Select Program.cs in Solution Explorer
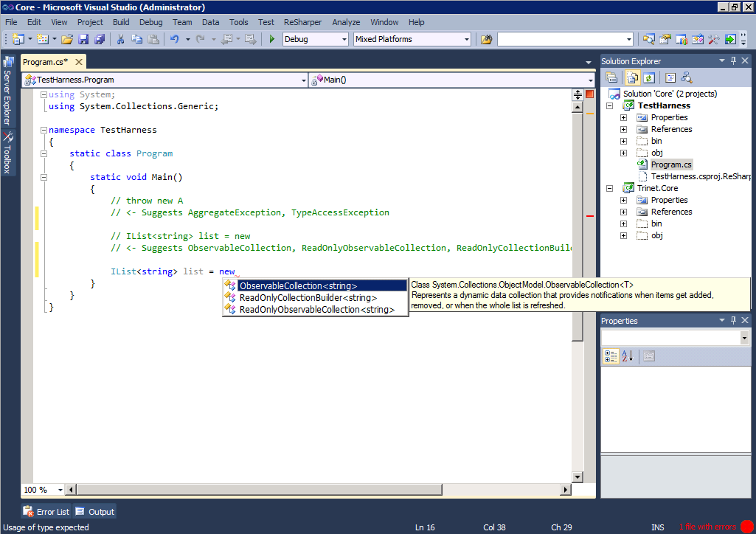This screenshot has width=756, height=534. click(x=670, y=164)
